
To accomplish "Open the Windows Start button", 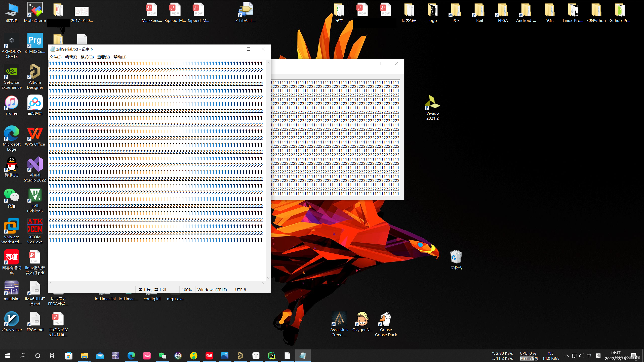I will [7, 356].
